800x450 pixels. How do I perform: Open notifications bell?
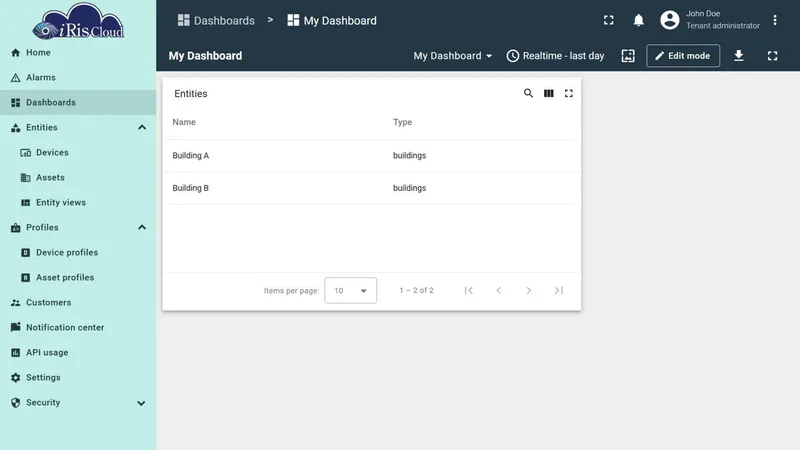[x=638, y=20]
